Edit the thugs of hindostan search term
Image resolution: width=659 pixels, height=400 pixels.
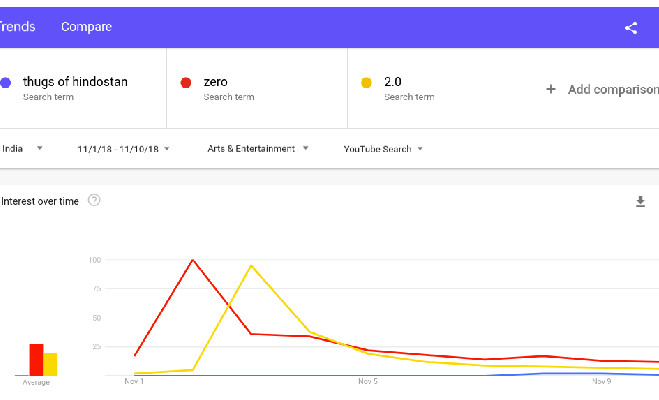(75, 82)
